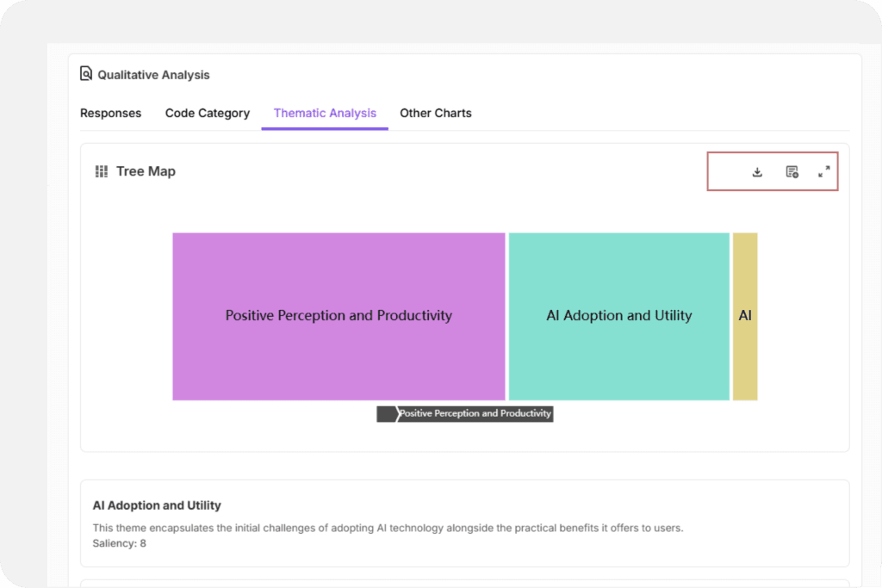Click the dark breadcrumb root segment below chart
The width and height of the screenshot is (882, 588).
(386, 414)
